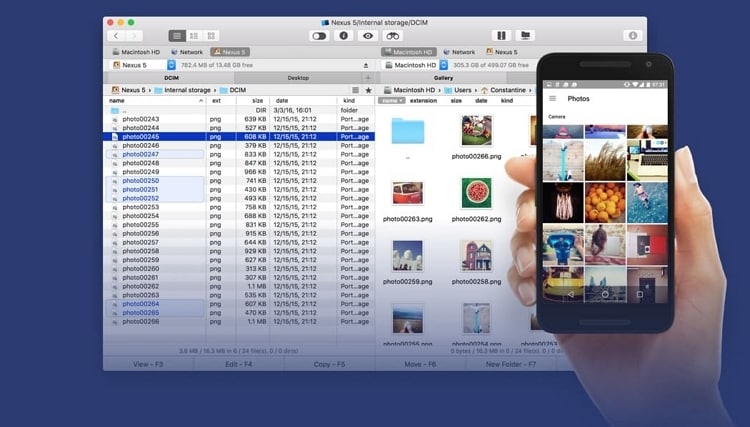The image size is (750, 427).
Task: Sort left pane by ext column
Action: (221, 101)
